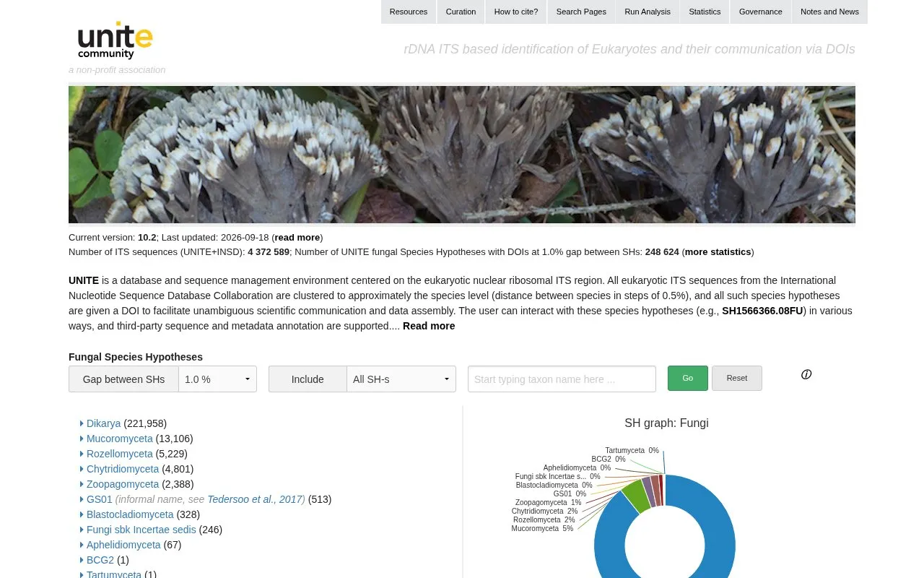The image size is (924, 578).
Task: Follow the 'read more' version link
Action: (297, 238)
